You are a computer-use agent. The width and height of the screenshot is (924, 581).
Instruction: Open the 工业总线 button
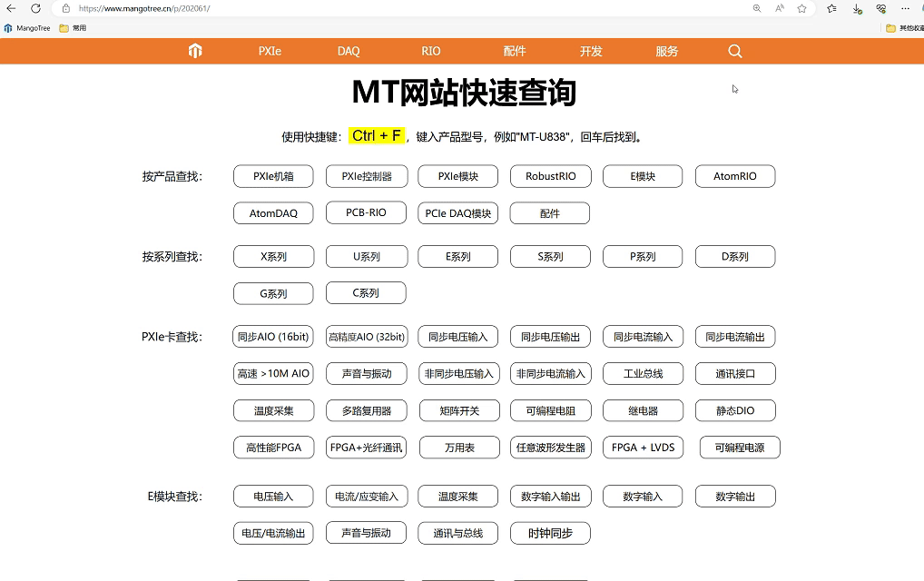coord(643,374)
